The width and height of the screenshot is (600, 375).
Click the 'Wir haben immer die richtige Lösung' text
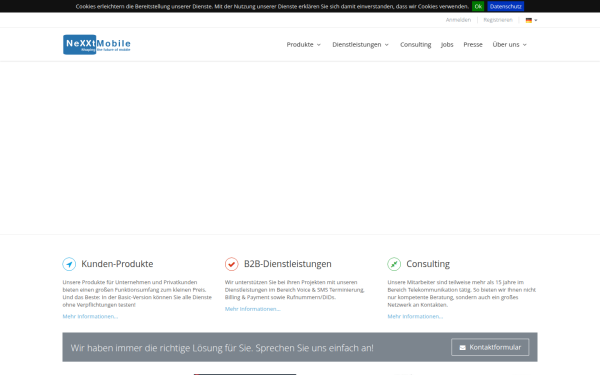pyautogui.click(x=222, y=348)
